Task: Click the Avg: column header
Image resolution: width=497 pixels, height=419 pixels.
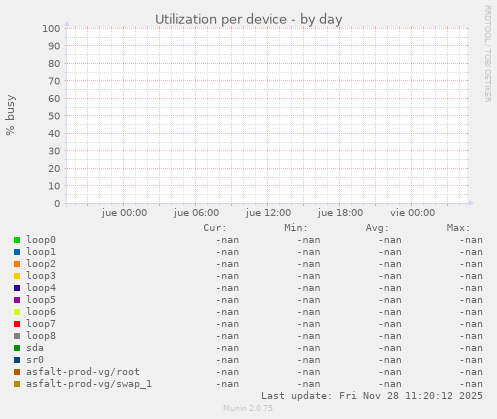Action: coord(377,228)
